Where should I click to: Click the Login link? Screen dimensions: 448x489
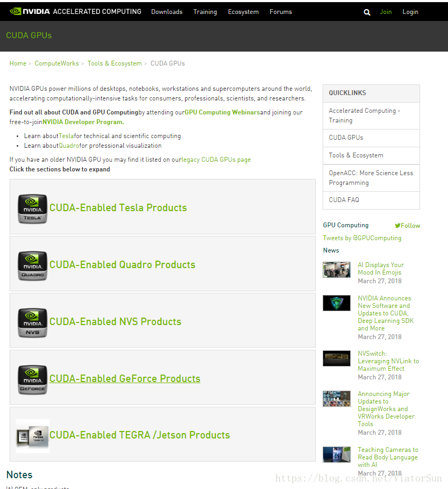pyautogui.click(x=410, y=12)
